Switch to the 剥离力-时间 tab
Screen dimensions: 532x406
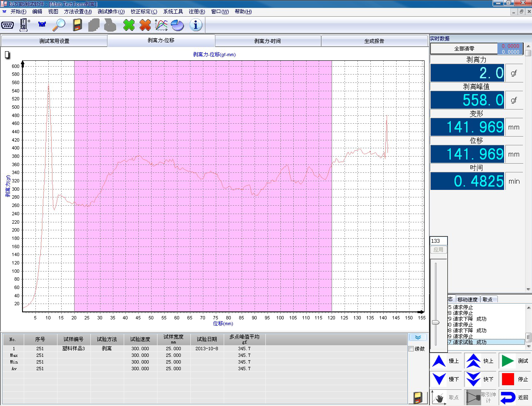(267, 41)
